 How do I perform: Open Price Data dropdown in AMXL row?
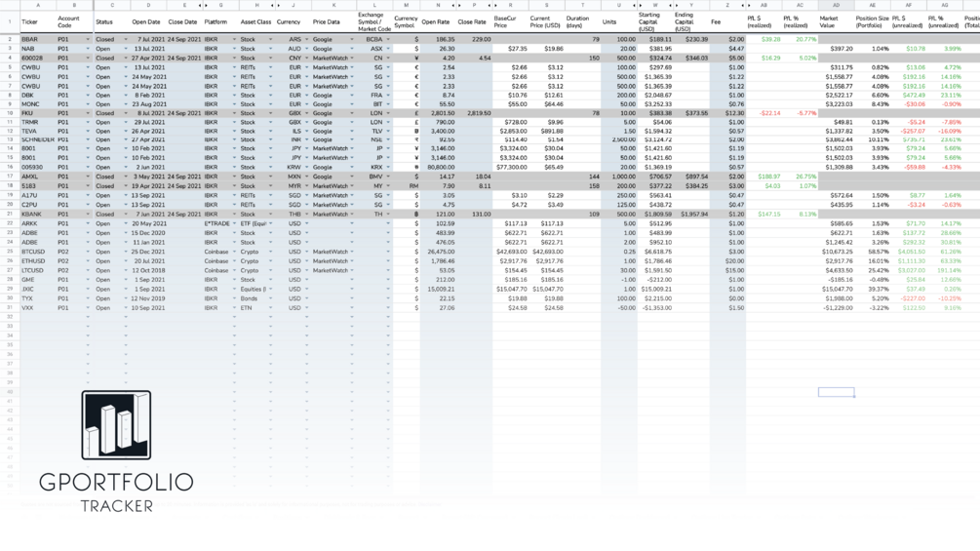pyautogui.click(x=352, y=177)
